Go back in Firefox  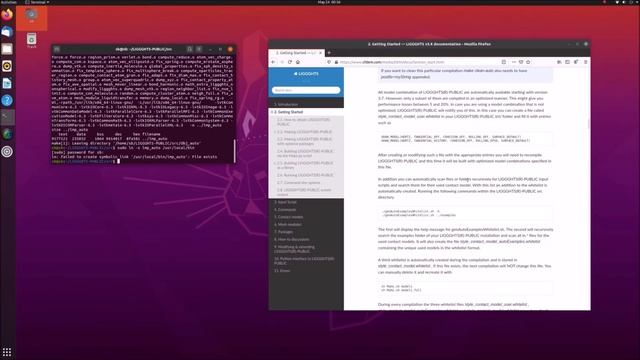click(273, 62)
